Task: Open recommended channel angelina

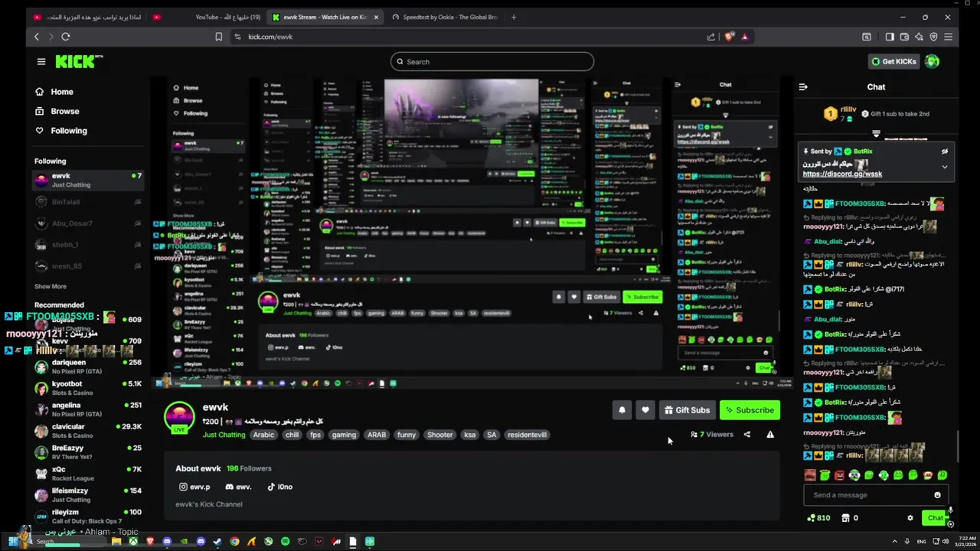Action: click(x=87, y=409)
